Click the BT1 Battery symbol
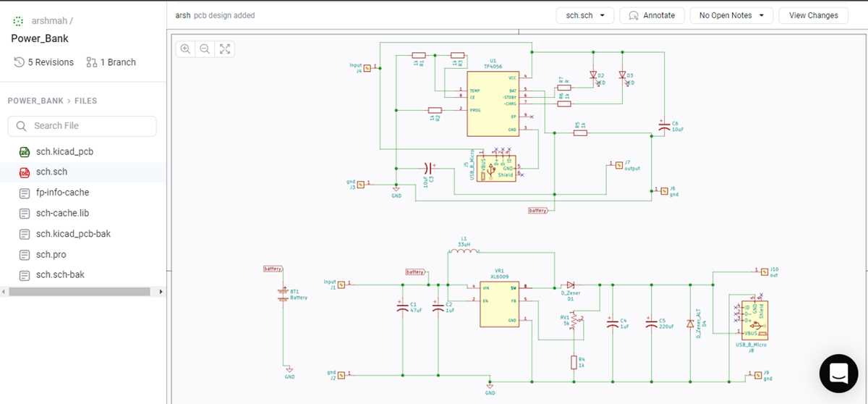868x404 pixels. coord(284,295)
